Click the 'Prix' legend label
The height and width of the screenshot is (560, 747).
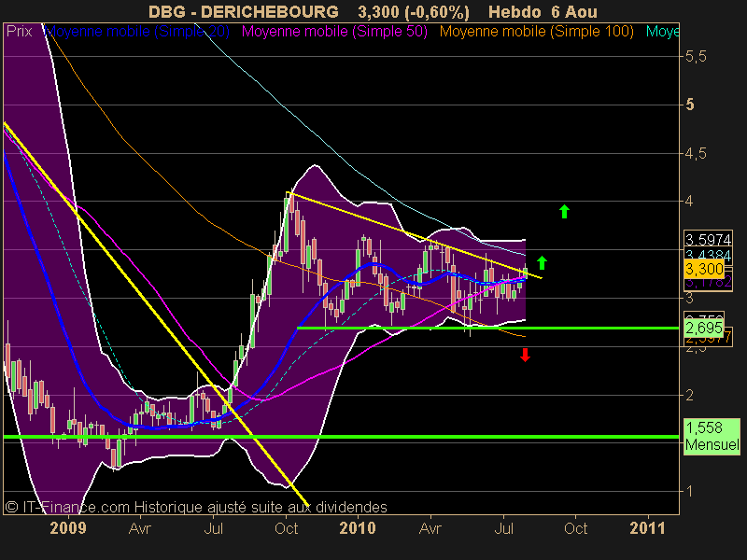(19, 32)
